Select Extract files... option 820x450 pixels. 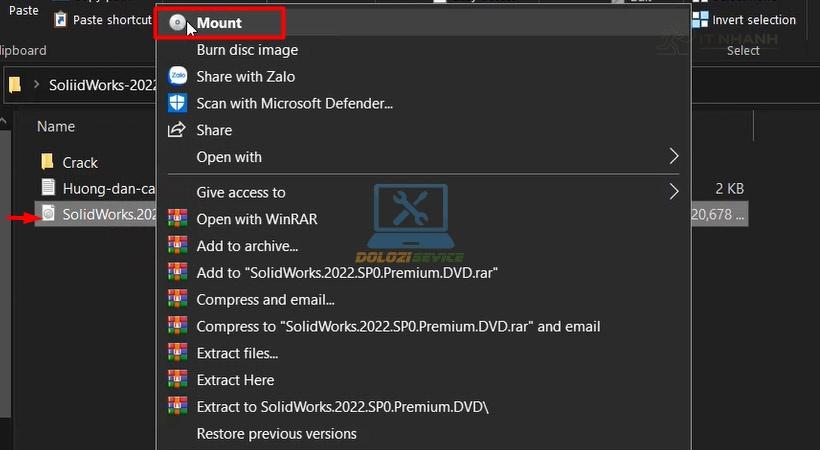click(x=237, y=353)
